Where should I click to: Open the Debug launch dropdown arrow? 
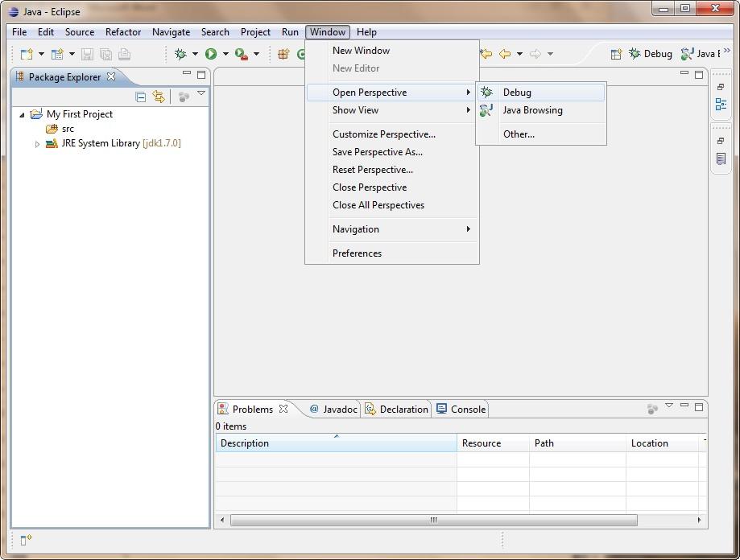(195, 54)
